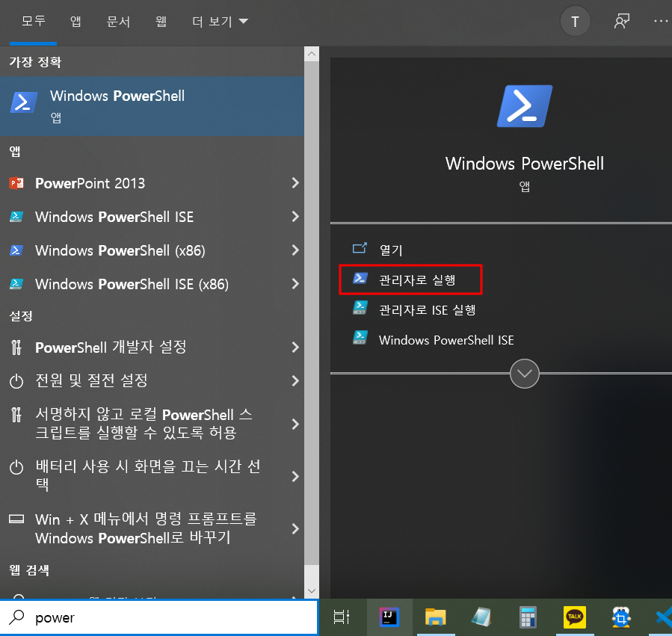Switch to the 문서 tab
Image resolution: width=672 pixels, height=636 pixels.
(x=118, y=21)
